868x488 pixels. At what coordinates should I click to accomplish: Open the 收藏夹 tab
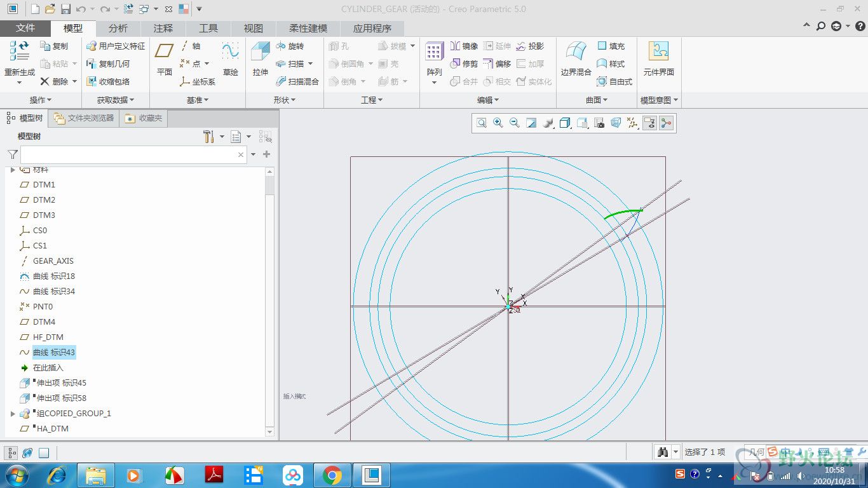[144, 118]
